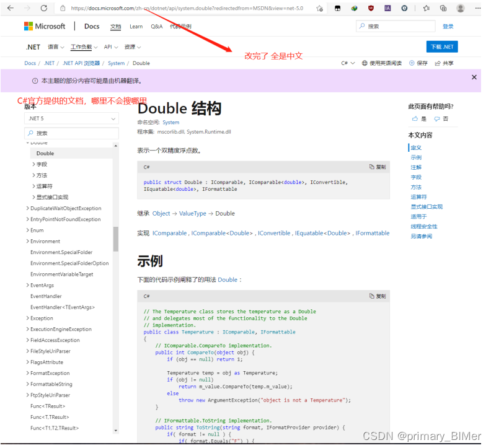Click the .NET product title
This screenshot has width=491, height=448.
coord(33,47)
